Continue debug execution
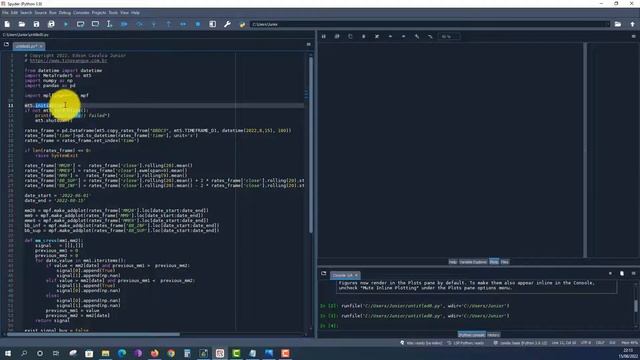Screen dimensions: 640x360 (x=183, y=24)
